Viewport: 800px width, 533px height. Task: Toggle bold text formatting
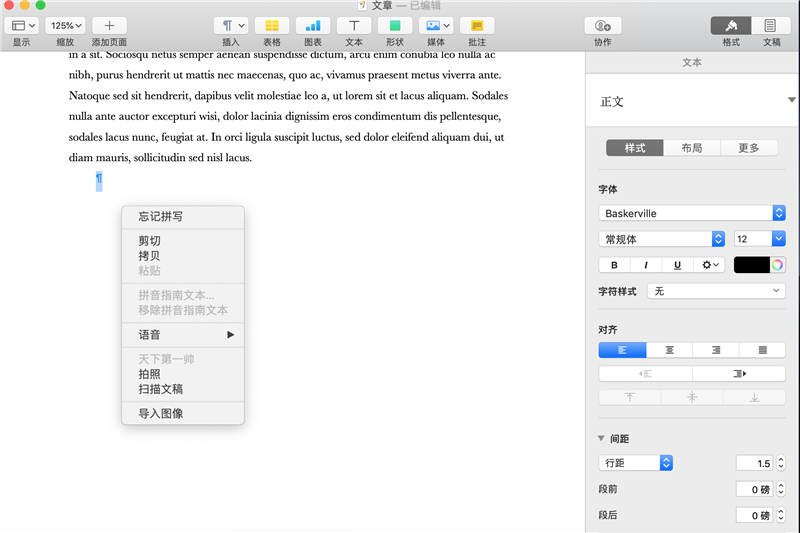tap(614, 265)
